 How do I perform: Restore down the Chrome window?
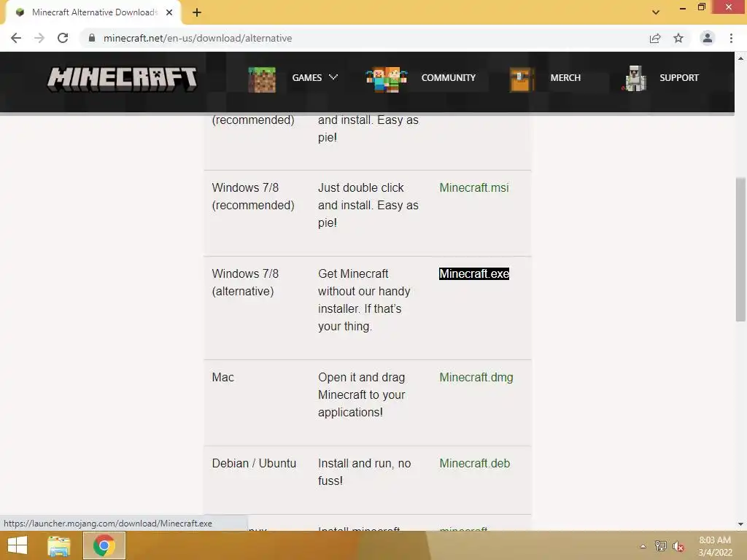[x=701, y=7]
